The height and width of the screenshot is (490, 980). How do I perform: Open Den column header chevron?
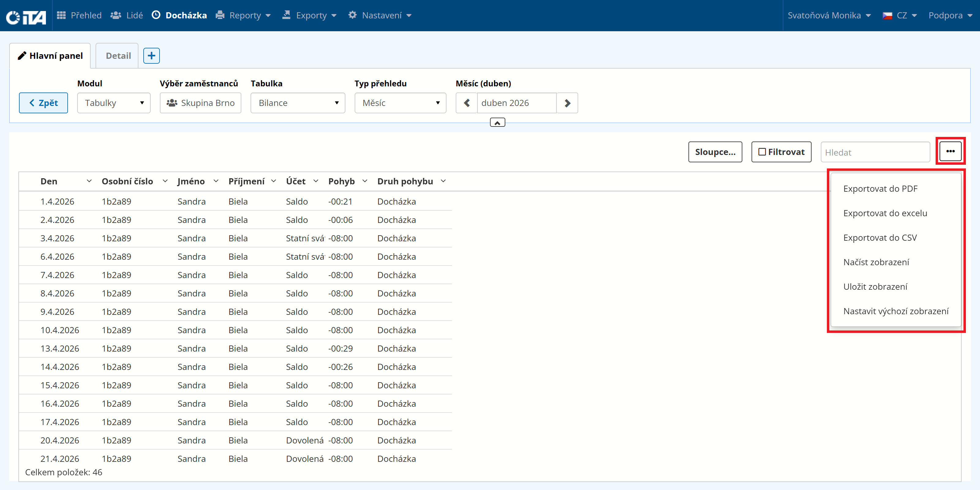click(89, 181)
